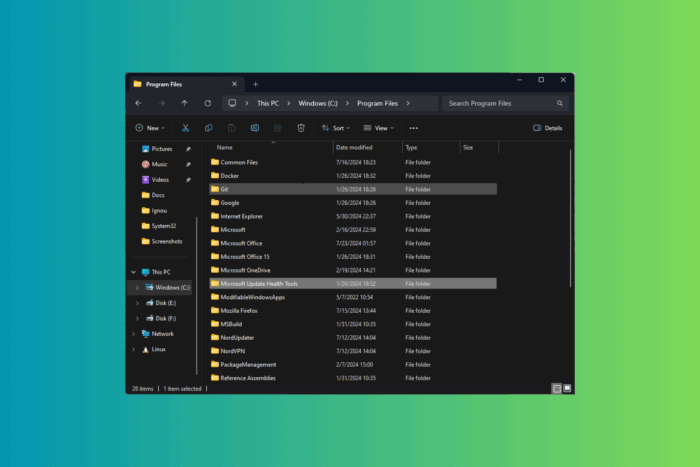Switch to large thumbnails view icon in status bar
This screenshot has height=467, width=700.
click(567, 388)
